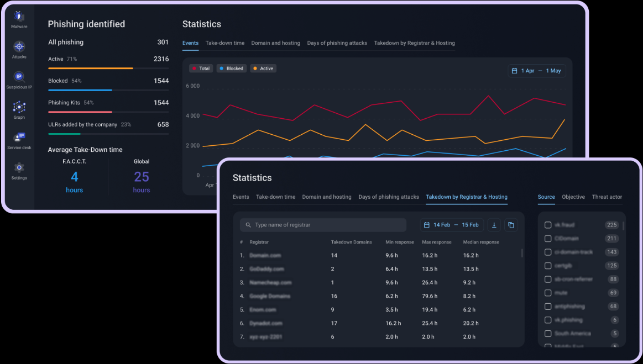Open the 14 Feb – 15 Feb date picker
The width and height of the screenshot is (643, 364).
452,225
